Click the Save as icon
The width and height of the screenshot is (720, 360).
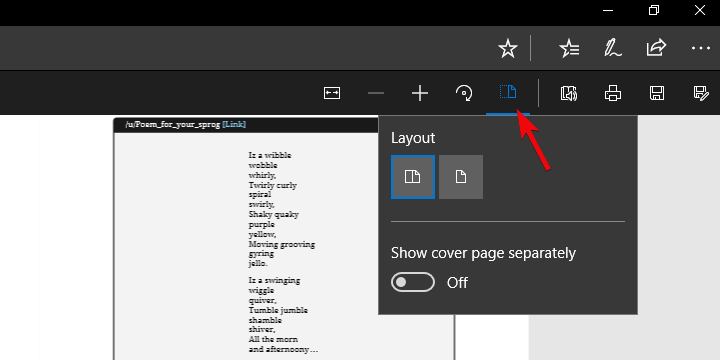pyautogui.click(x=701, y=93)
